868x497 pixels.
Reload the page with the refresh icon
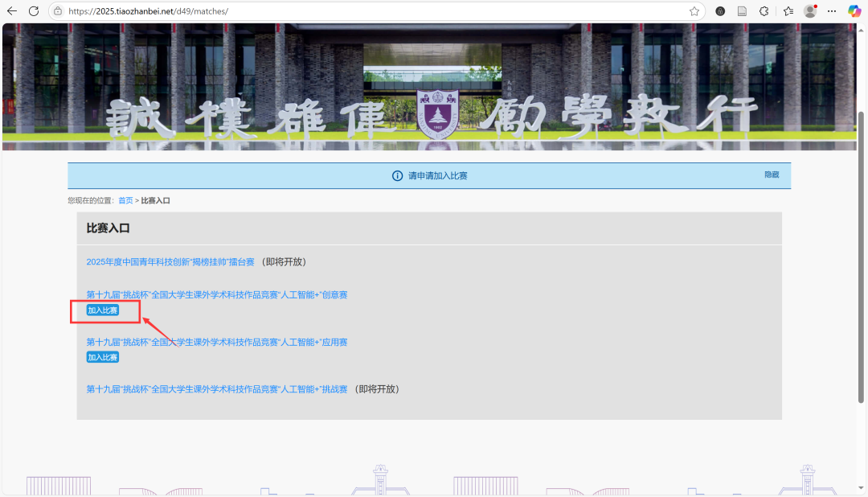point(34,11)
